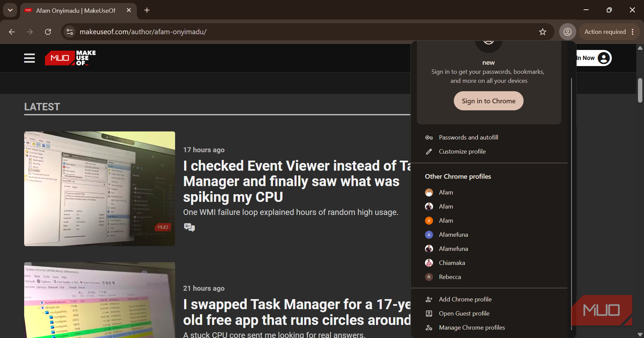Click the Chrome profile avatar button
Viewport: 644px width, 338px height.
[568, 32]
